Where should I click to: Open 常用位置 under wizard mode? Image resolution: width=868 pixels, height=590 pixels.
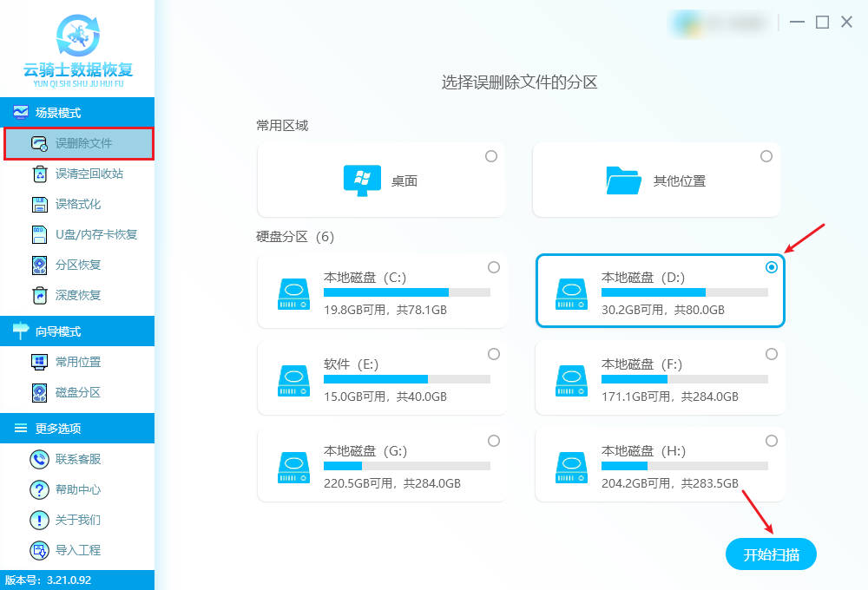coord(78,362)
